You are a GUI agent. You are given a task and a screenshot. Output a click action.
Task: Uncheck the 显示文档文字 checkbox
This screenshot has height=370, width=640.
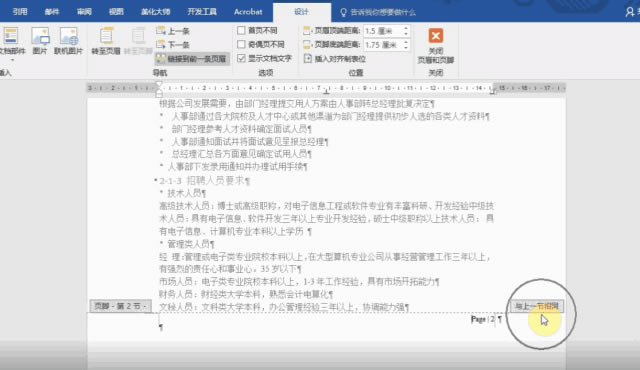(x=241, y=58)
